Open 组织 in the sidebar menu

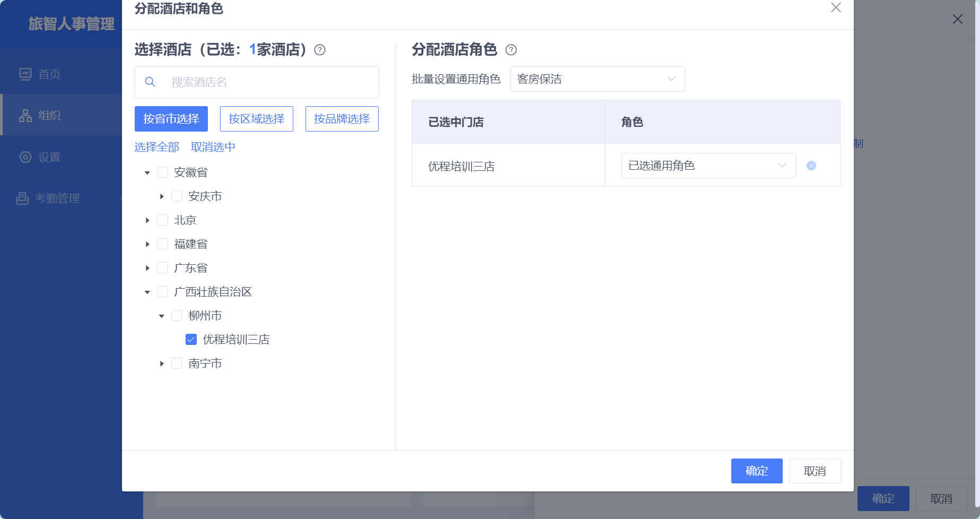[x=61, y=115]
